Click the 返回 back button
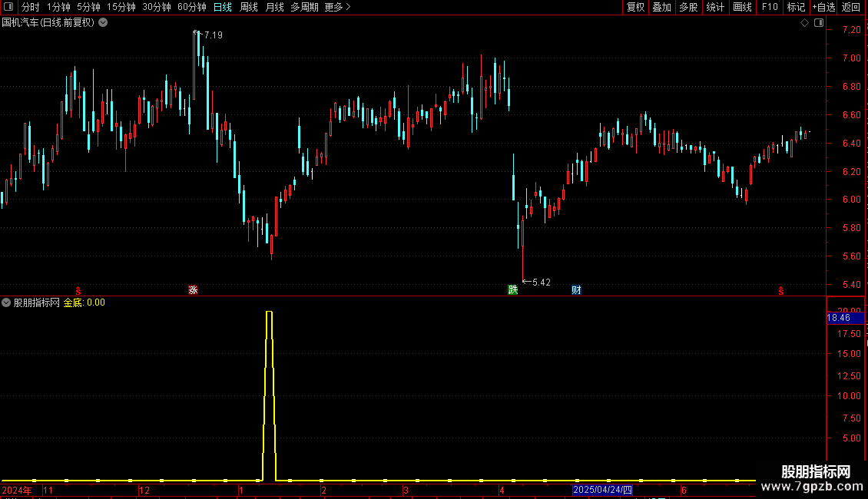Viewport: 868px width, 499px height. (x=851, y=7)
